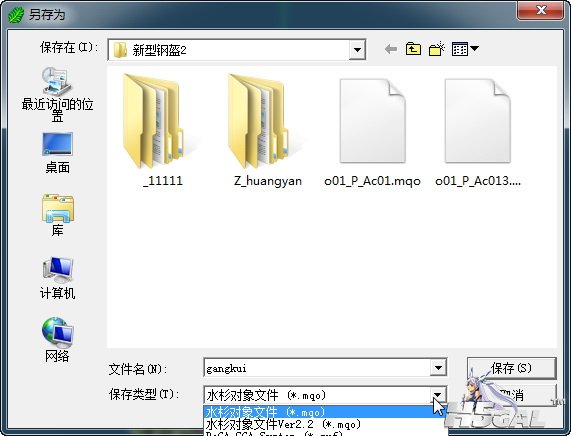Expand the 保存在 folder location dropdown
Viewport: 571px width, 436px height.
[357, 50]
